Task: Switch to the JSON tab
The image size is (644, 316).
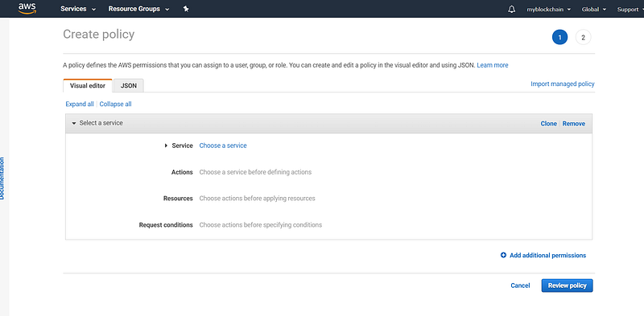Action: pos(129,86)
